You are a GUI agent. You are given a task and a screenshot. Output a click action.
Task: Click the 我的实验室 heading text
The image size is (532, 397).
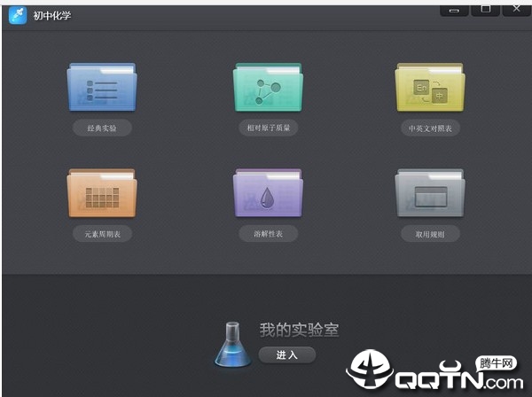300,330
